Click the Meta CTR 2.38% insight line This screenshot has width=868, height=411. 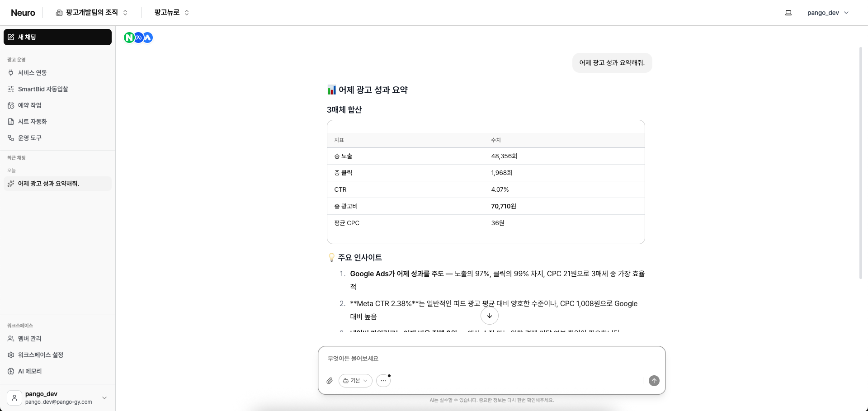pyautogui.click(x=494, y=310)
